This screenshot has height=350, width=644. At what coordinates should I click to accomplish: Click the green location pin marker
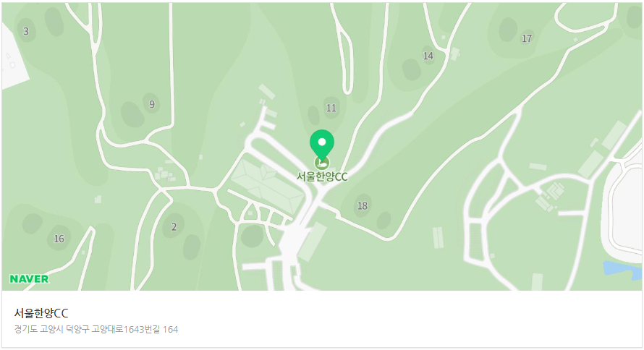pyautogui.click(x=322, y=145)
